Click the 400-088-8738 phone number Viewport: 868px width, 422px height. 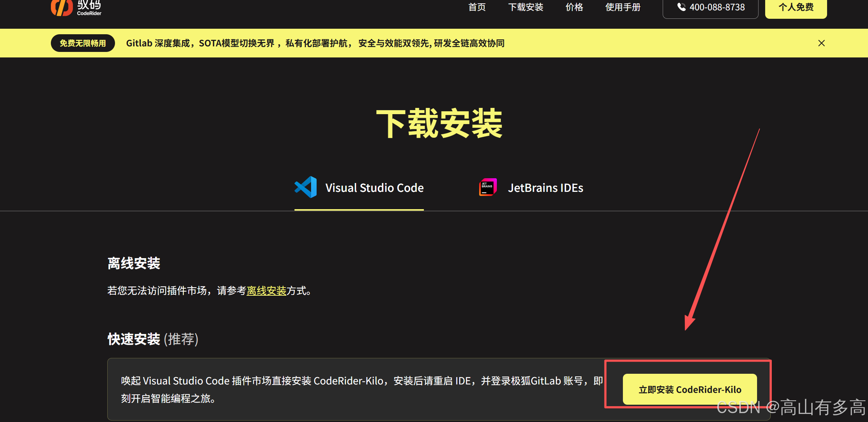[x=717, y=7]
